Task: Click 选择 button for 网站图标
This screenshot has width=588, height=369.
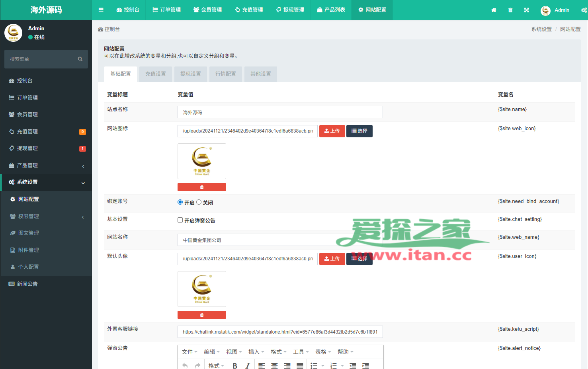Action: pos(359,131)
